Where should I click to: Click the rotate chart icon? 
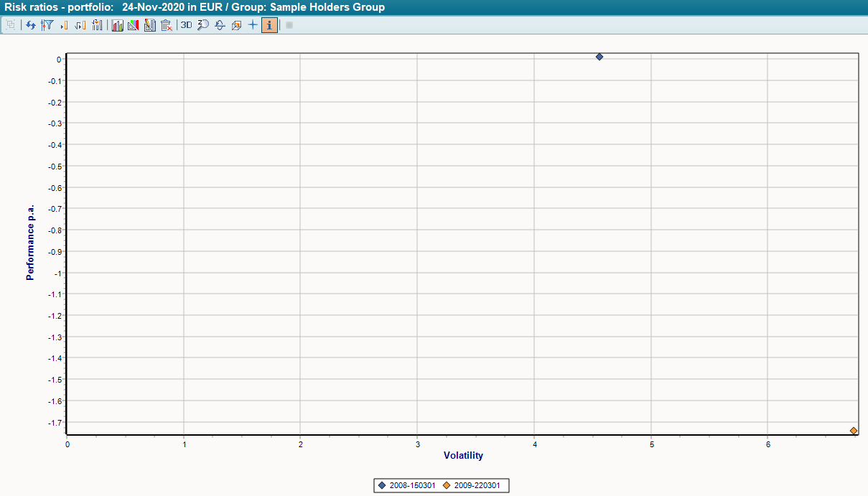pos(220,25)
